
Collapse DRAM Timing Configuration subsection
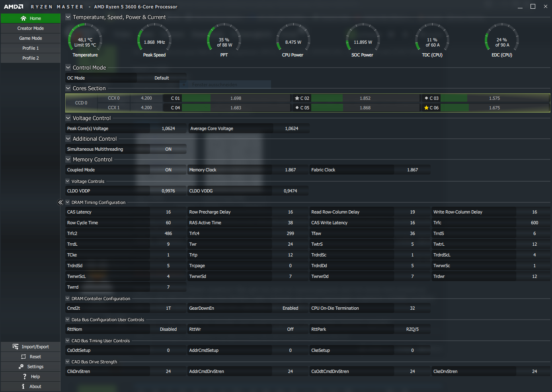(68, 202)
